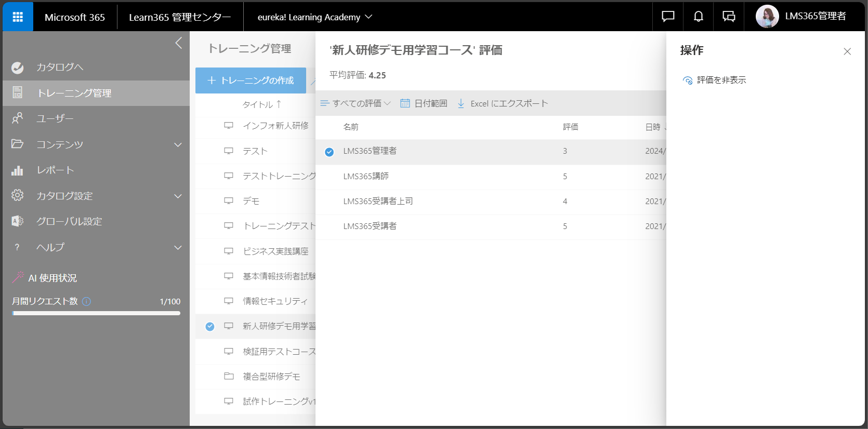This screenshot has height=429, width=868.
Task: Click the ユーザー people icon
Action: point(17,118)
